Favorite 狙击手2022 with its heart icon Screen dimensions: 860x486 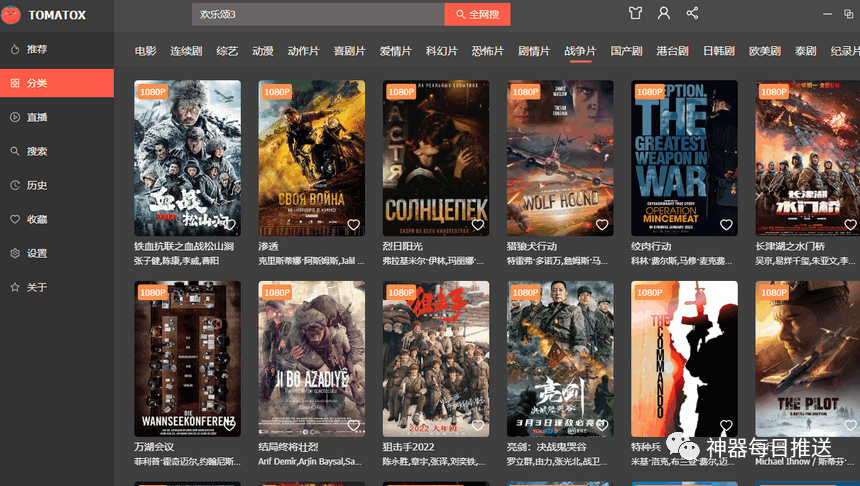tap(478, 425)
